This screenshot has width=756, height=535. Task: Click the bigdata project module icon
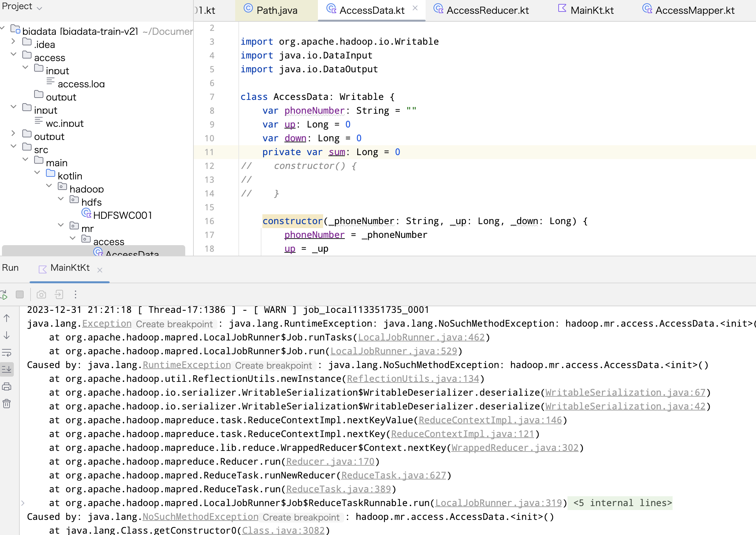[15, 29]
